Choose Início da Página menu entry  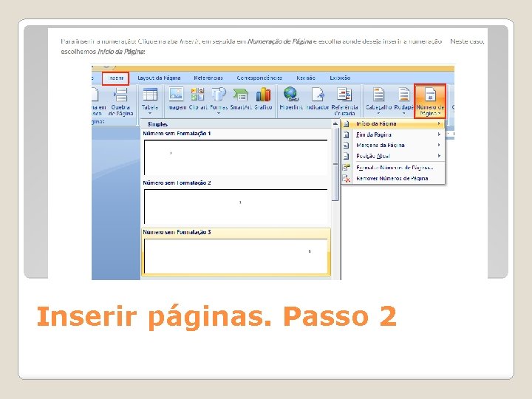[392, 124]
